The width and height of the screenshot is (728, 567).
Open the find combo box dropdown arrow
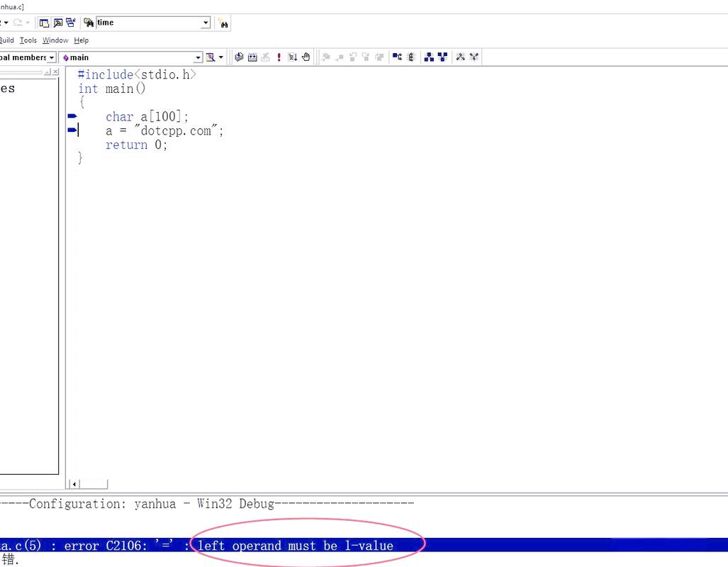pos(206,23)
